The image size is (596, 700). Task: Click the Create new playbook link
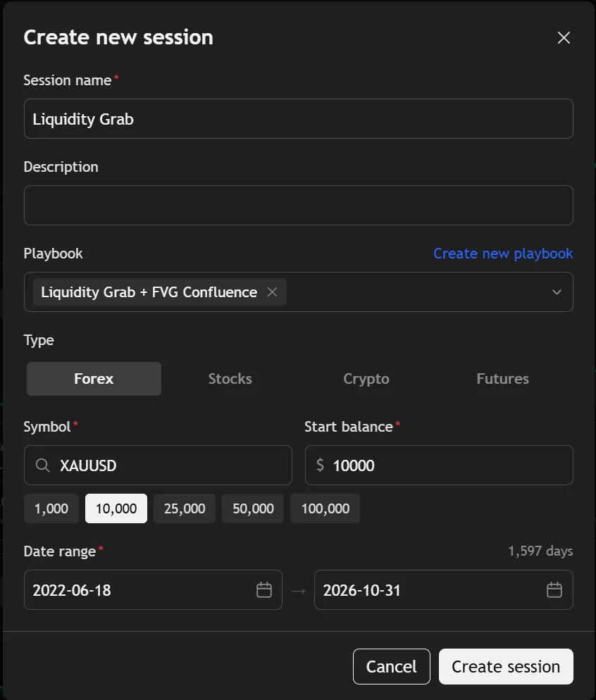pyautogui.click(x=503, y=254)
